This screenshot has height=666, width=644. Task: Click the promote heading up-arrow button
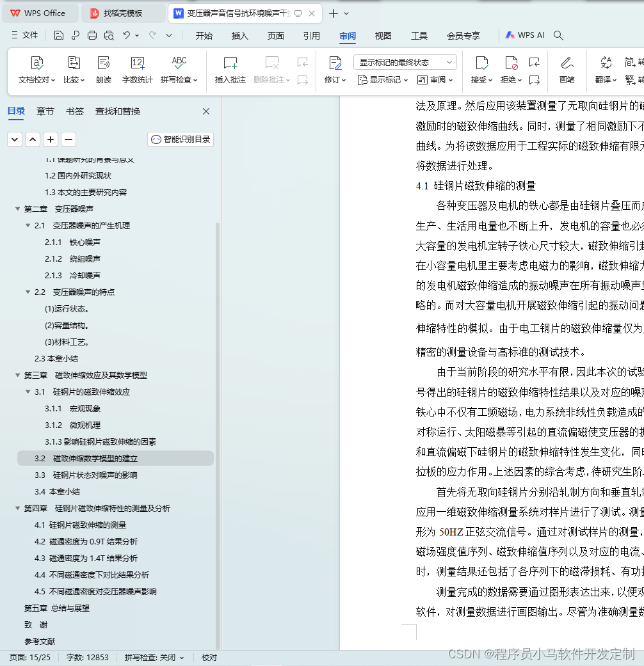[x=33, y=139]
